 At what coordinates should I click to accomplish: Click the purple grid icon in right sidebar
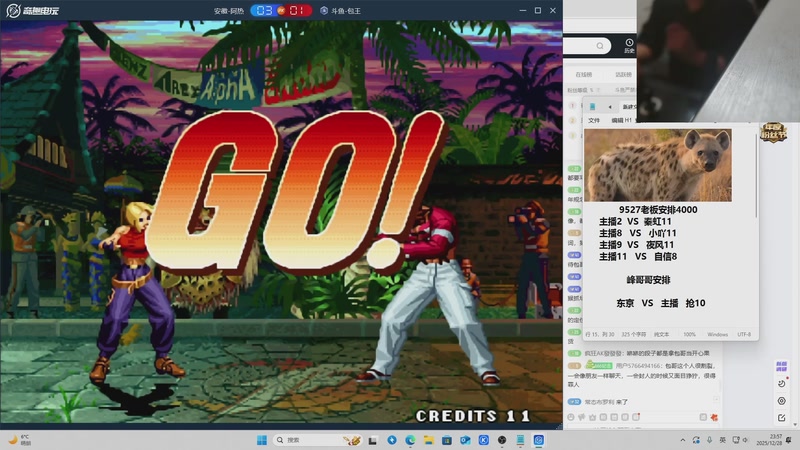781,366
